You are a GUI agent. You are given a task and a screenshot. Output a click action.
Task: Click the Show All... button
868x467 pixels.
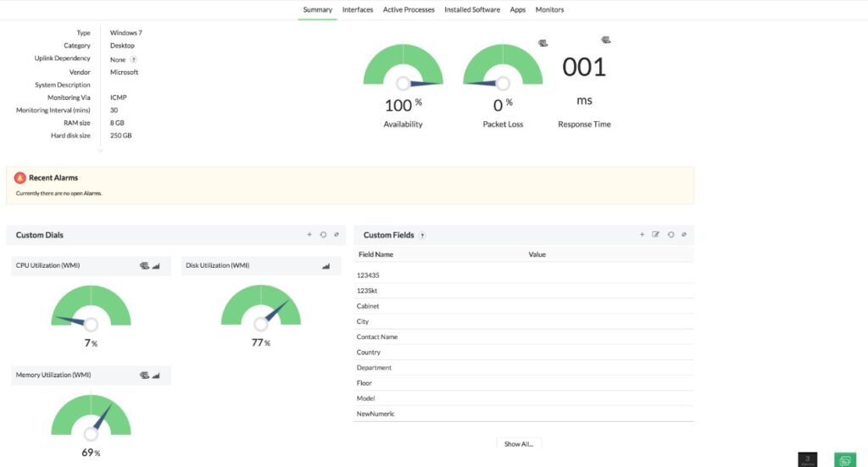point(519,444)
